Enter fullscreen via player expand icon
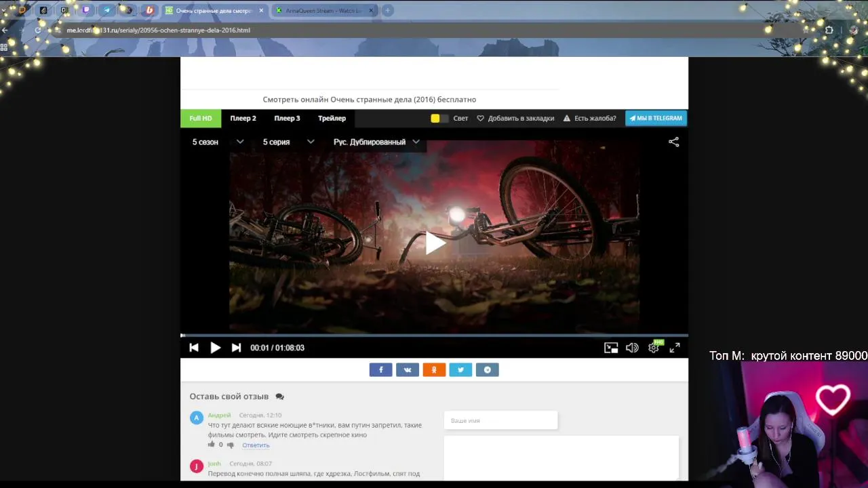 click(675, 348)
